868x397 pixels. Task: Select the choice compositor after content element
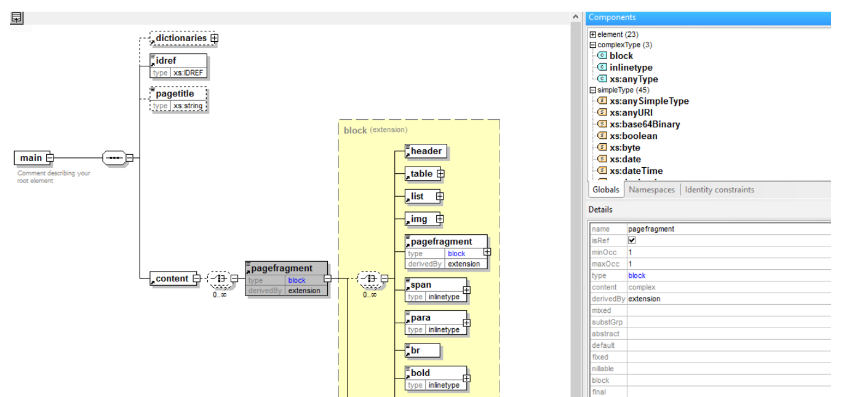click(x=218, y=278)
